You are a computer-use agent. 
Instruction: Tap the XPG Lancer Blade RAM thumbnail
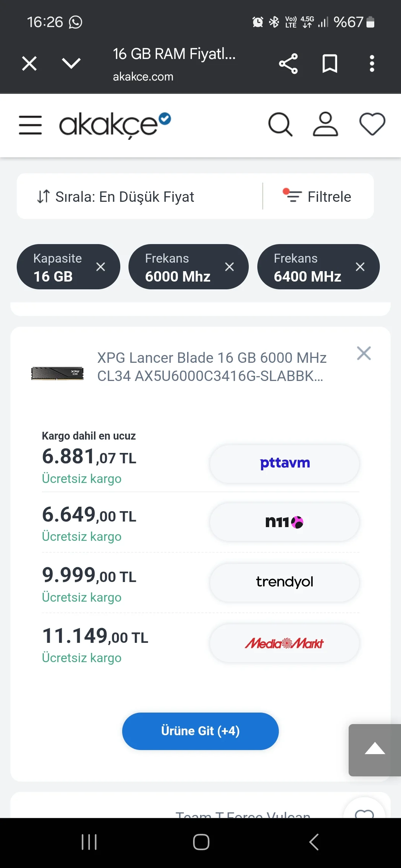tap(57, 373)
